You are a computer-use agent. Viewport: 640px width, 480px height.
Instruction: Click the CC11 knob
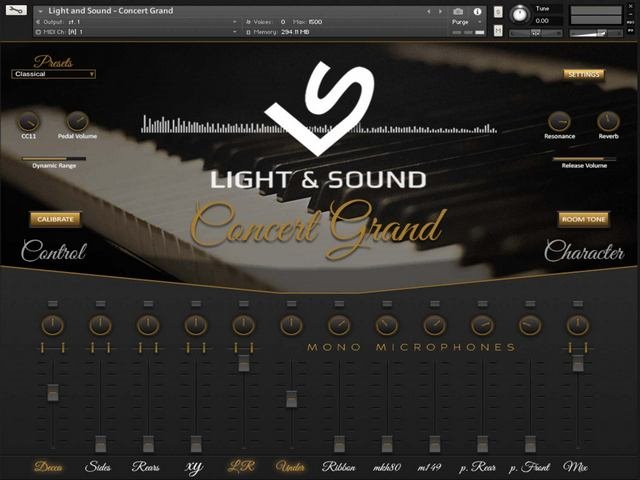28,120
